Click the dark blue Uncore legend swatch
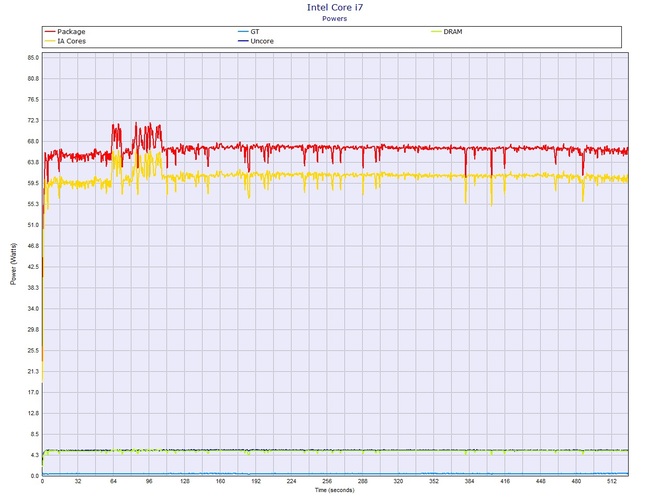670x502 pixels. coord(243,41)
